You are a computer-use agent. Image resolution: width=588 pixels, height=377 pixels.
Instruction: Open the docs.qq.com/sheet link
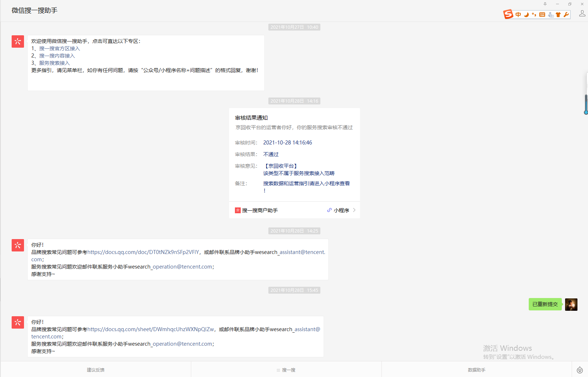click(x=151, y=329)
